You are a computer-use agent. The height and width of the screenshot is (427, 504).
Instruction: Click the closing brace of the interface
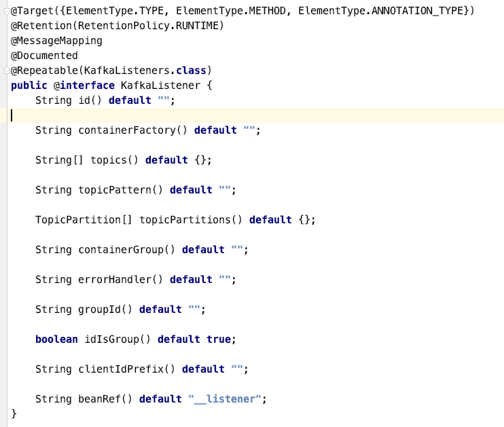14,414
